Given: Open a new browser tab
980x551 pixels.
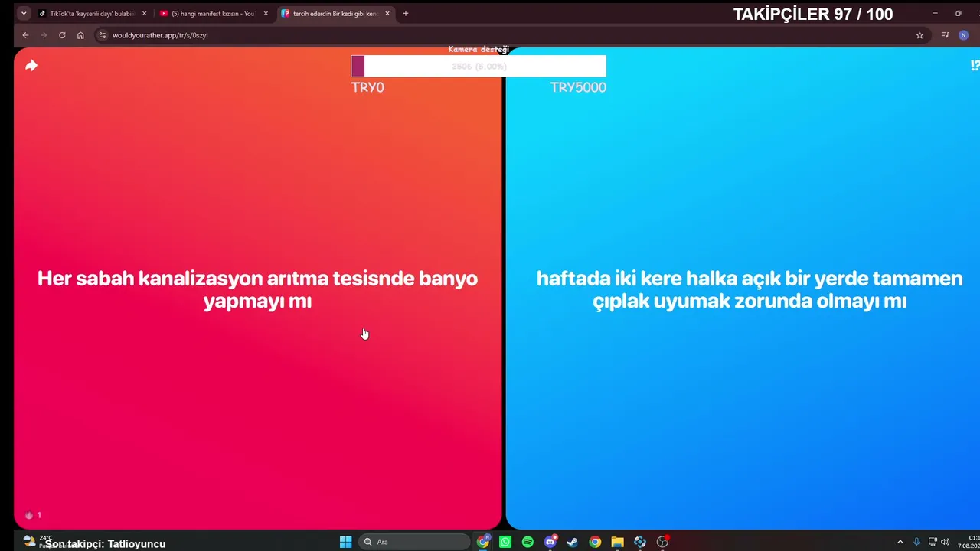Looking at the screenshot, I should tap(406, 13).
